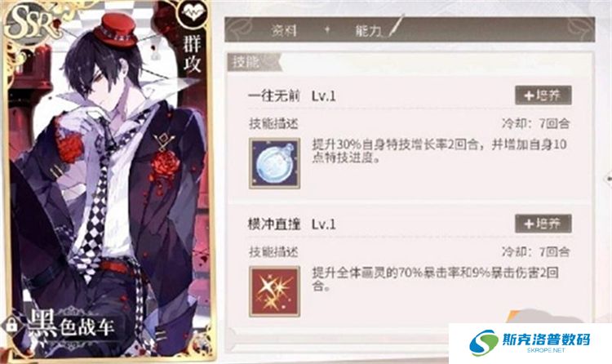Tap 培养 button for 一往无前
The width and height of the screenshot is (612, 364).
coord(543,95)
